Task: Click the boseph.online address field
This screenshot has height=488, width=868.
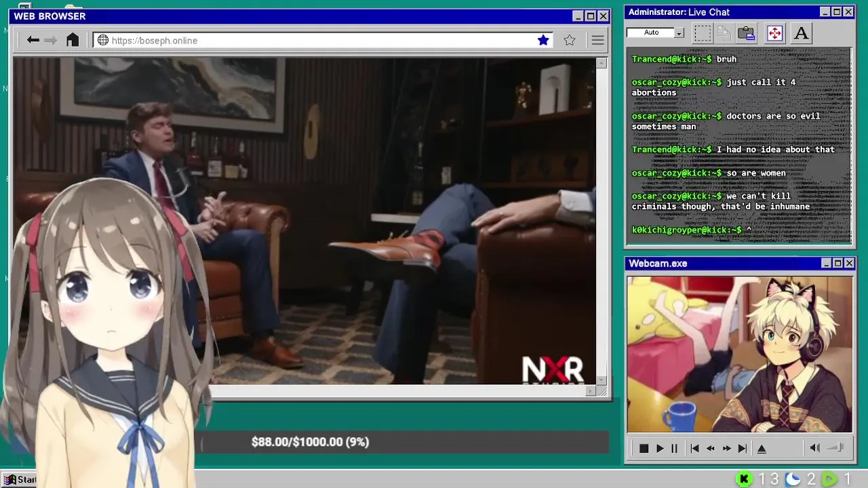Action: (323, 41)
